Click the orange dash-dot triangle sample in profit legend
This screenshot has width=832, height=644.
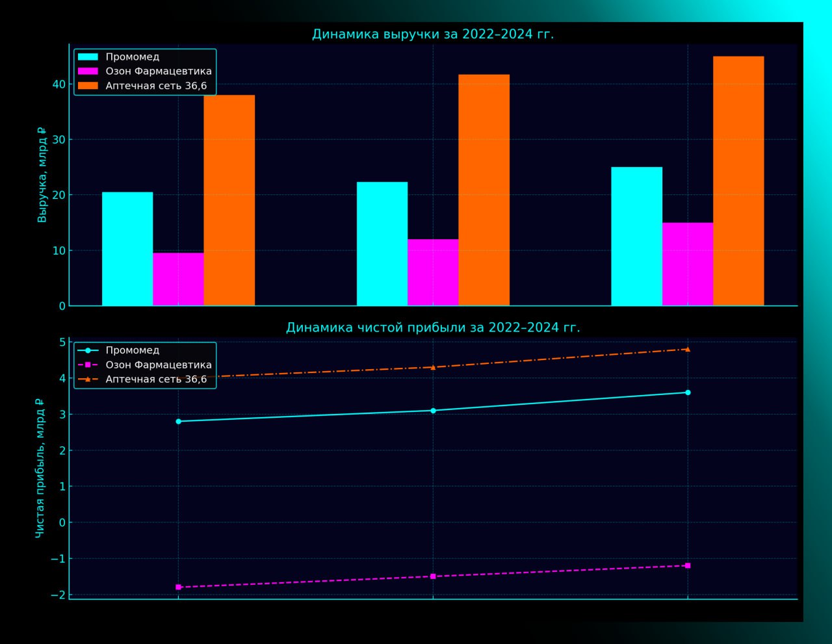[88, 379]
